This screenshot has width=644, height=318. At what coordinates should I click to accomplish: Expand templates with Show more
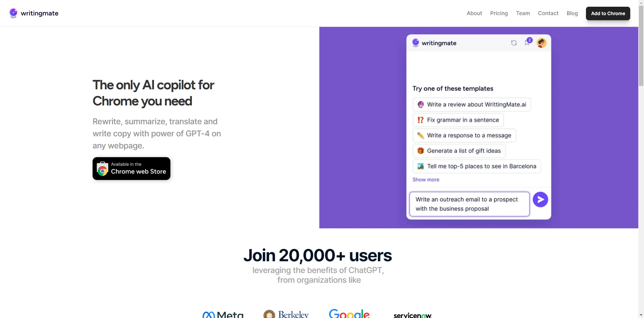[x=426, y=180]
